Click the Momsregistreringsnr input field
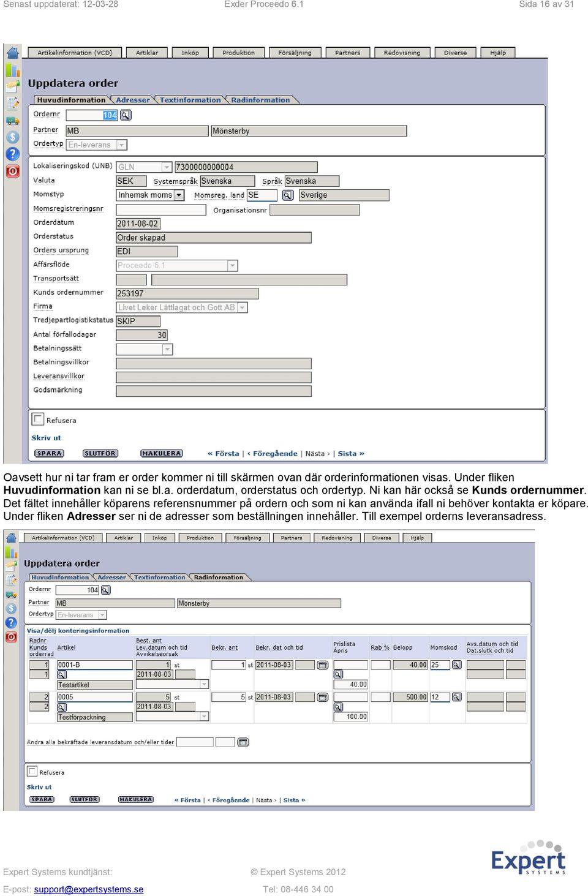 161,209
